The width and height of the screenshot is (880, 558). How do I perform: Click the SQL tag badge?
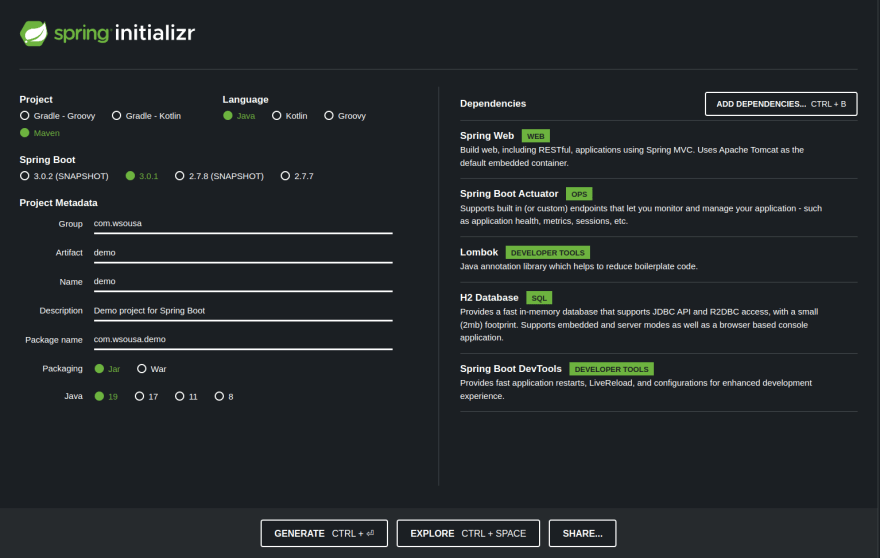click(539, 298)
